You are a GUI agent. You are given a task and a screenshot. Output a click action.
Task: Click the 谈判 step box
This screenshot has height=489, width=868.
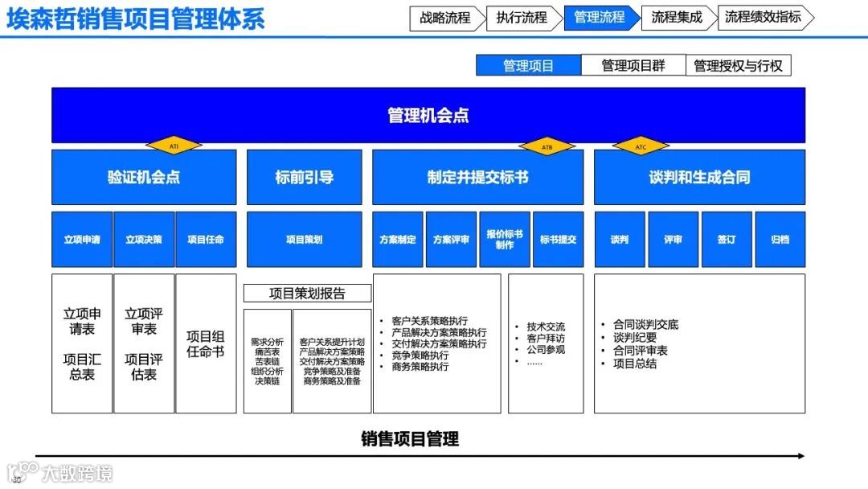620,239
